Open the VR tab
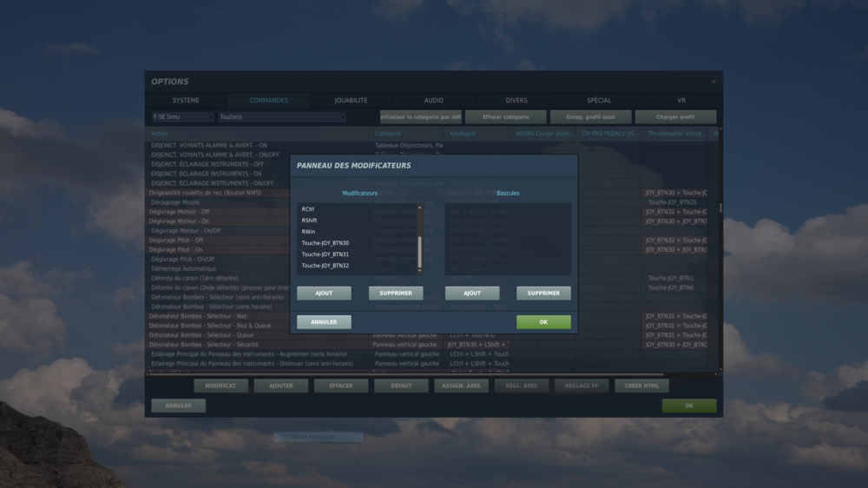 681,100
